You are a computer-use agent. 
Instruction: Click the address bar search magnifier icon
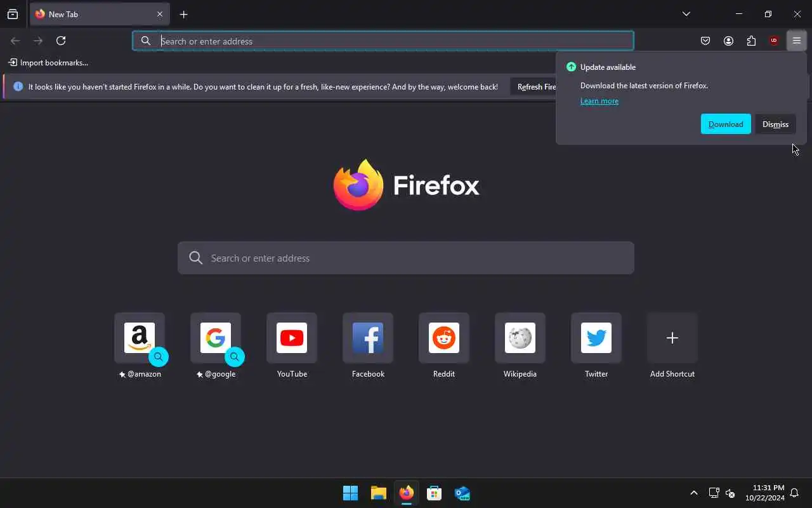(x=146, y=41)
